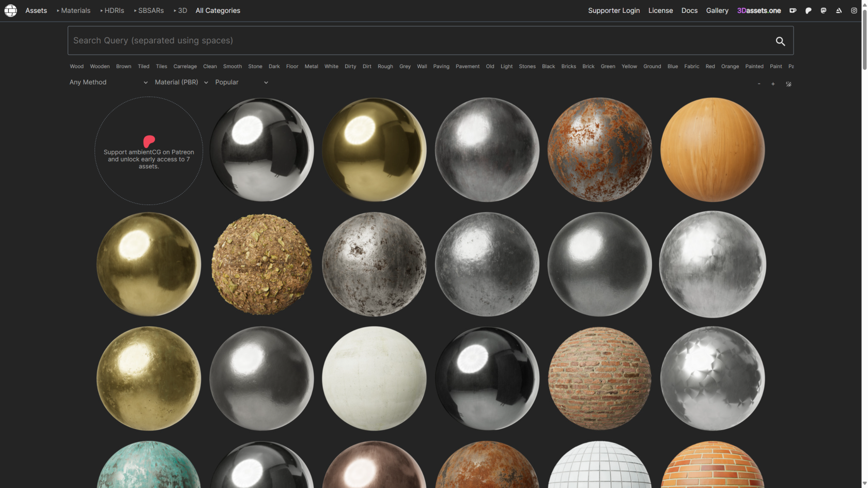Open the Ko-fi coffee cup icon link
Screen dimensions: 868x488
pos(793,10)
